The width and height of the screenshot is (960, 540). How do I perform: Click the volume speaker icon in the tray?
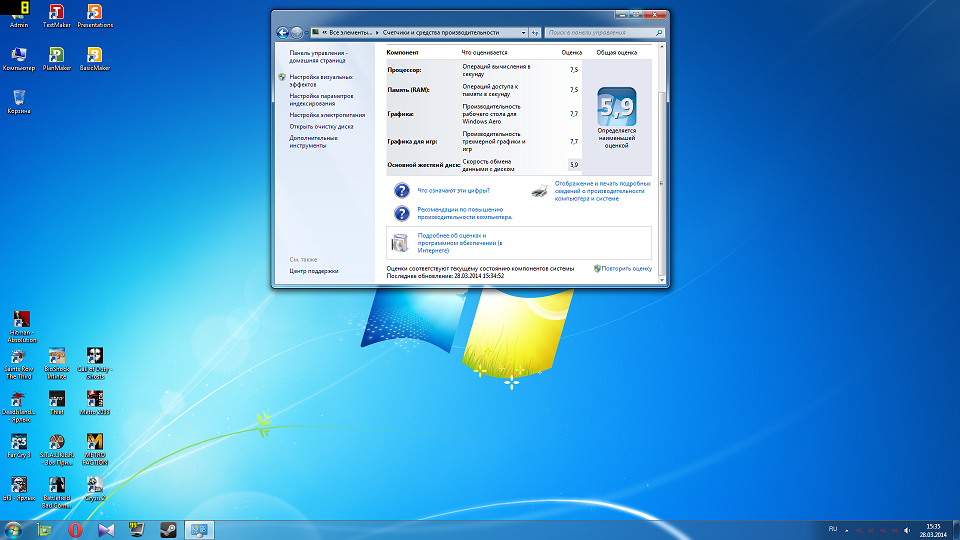point(907,530)
